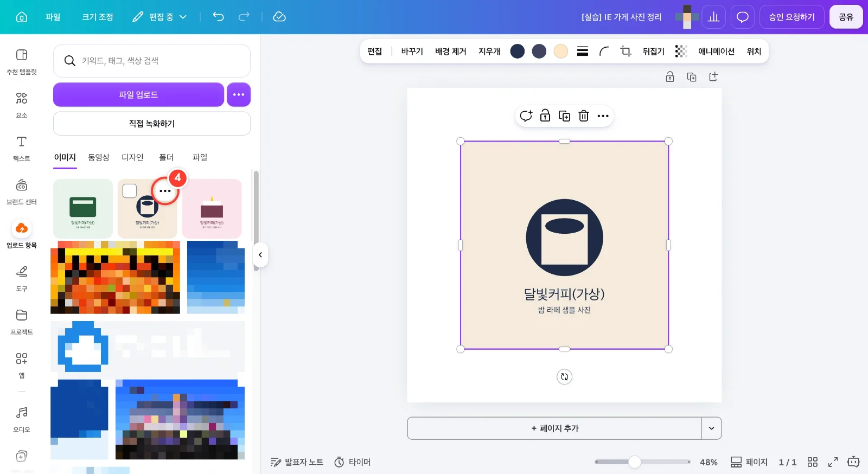Undo the last action
The height and width of the screenshot is (474, 868).
coord(218,17)
